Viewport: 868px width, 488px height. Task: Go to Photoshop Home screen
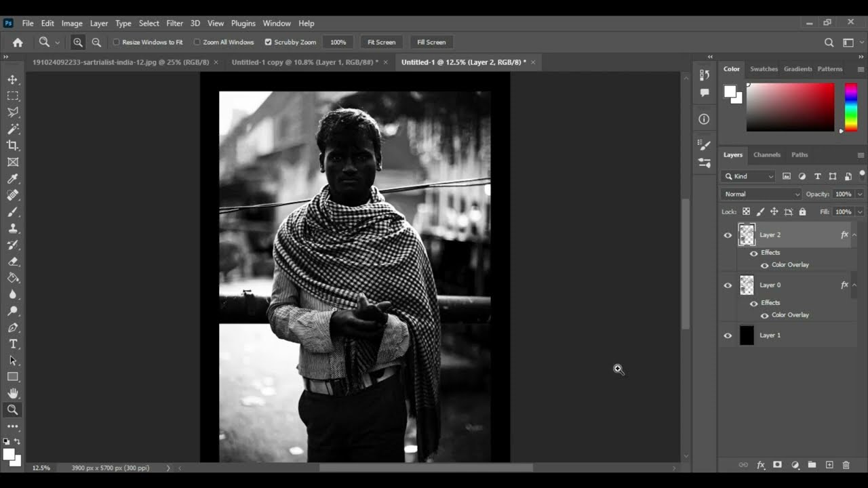pyautogui.click(x=18, y=42)
